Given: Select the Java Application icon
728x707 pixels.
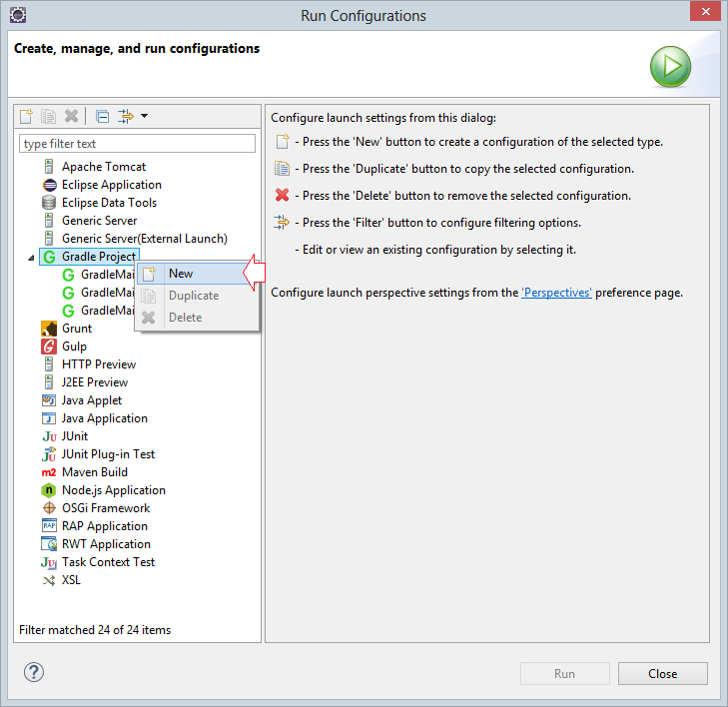Looking at the screenshot, I should pos(49,418).
